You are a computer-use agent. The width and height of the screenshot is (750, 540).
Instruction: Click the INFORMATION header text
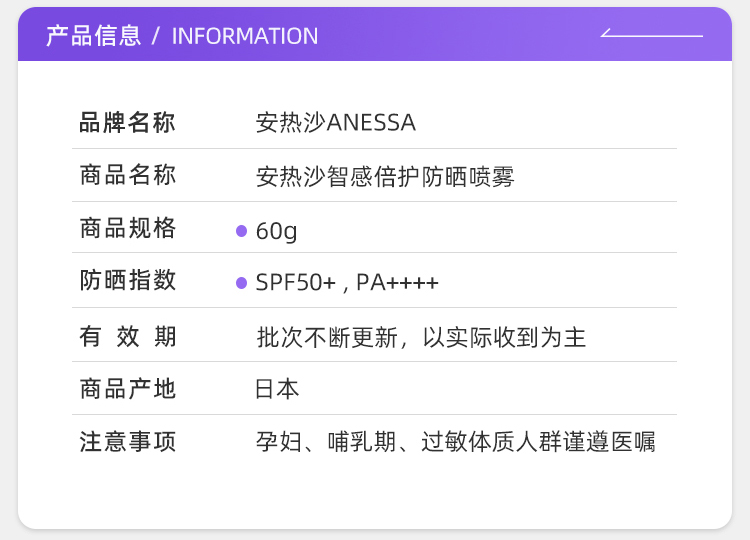(245, 36)
